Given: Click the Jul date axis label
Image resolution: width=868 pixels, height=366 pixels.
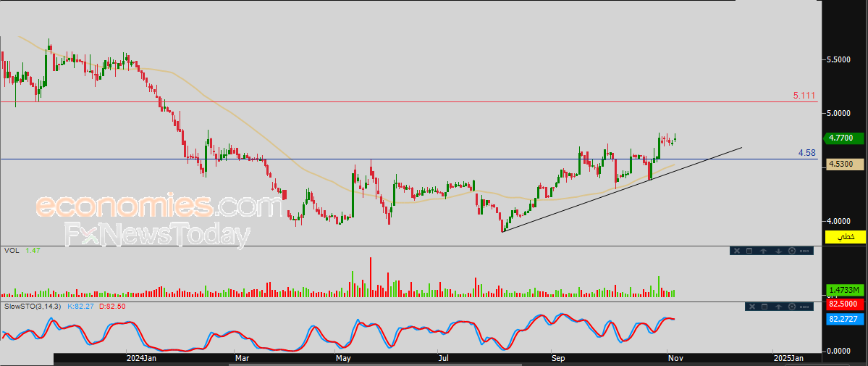Looking at the screenshot, I should (444, 358).
